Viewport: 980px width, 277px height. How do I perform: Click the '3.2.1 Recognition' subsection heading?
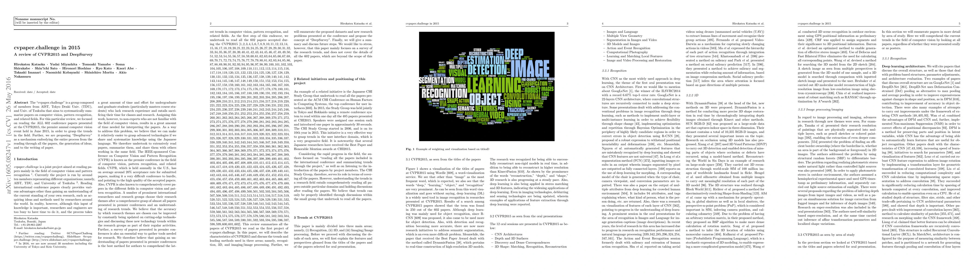[614, 71]
